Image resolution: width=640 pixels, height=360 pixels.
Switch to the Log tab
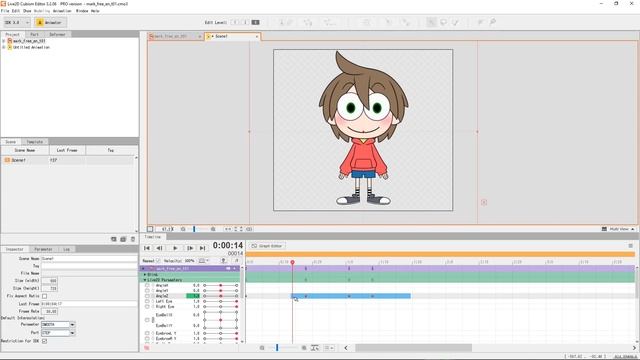pyautogui.click(x=67, y=249)
